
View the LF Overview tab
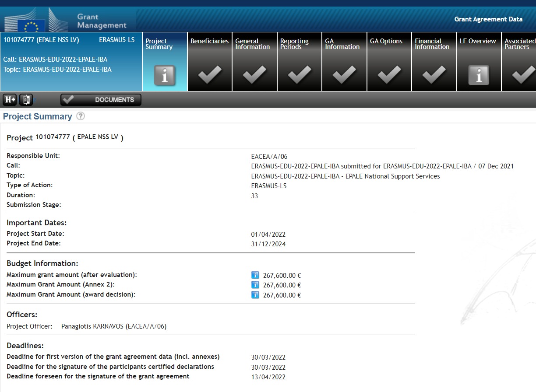point(479,62)
